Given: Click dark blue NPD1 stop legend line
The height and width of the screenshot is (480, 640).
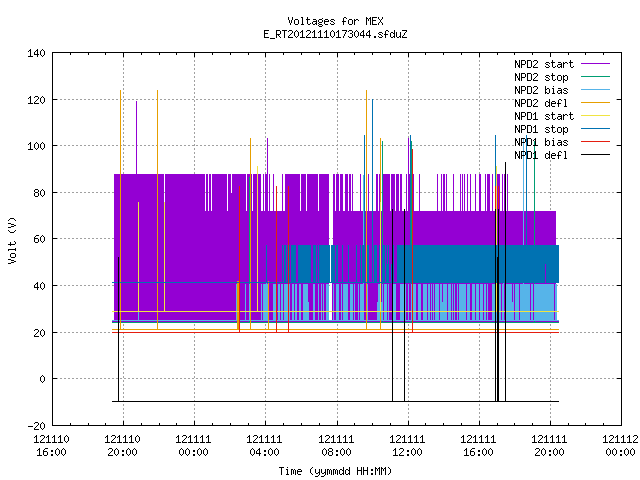Looking at the screenshot, I should coord(595,129).
